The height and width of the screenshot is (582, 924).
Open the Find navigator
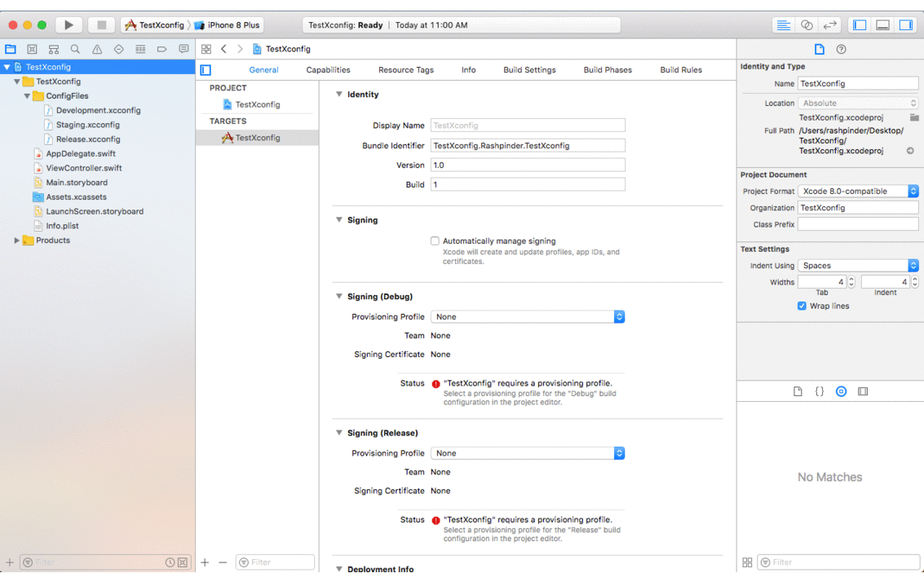coord(75,49)
